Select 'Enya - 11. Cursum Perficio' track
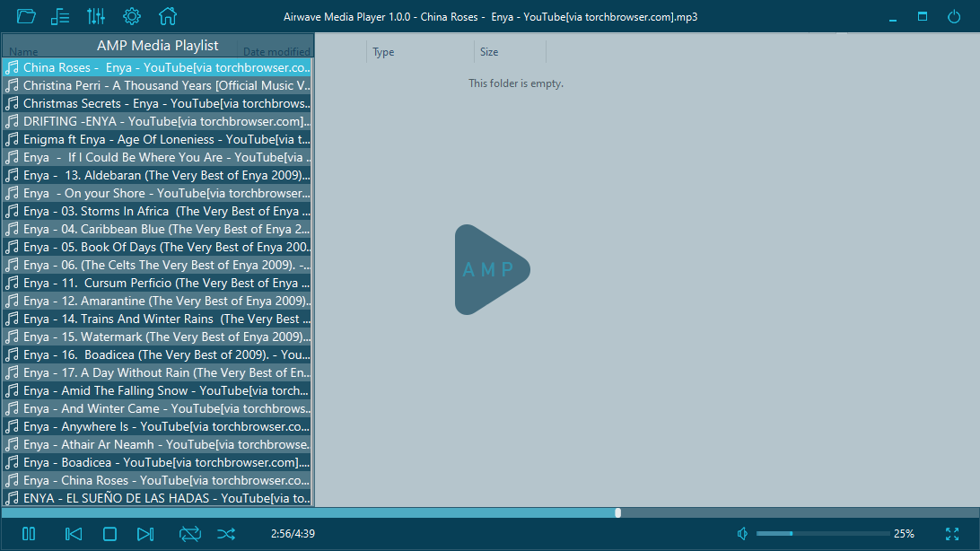The height and width of the screenshot is (551, 980). (158, 283)
